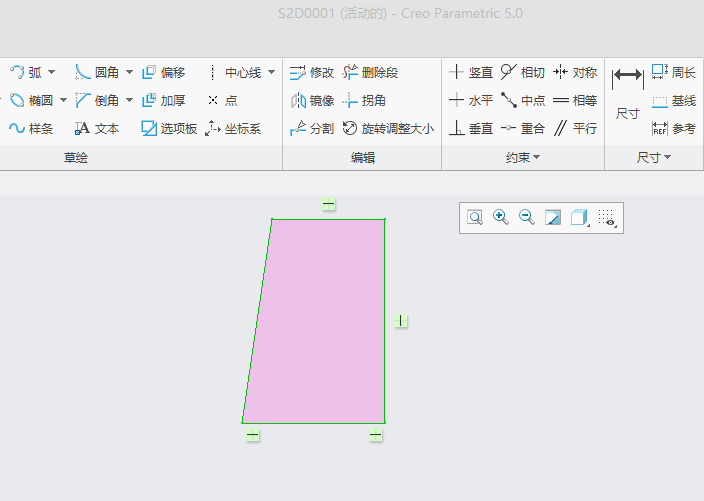Click the Zoom Out magnifier icon
Image resolution: width=704 pixels, height=501 pixels.
click(x=527, y=217)
